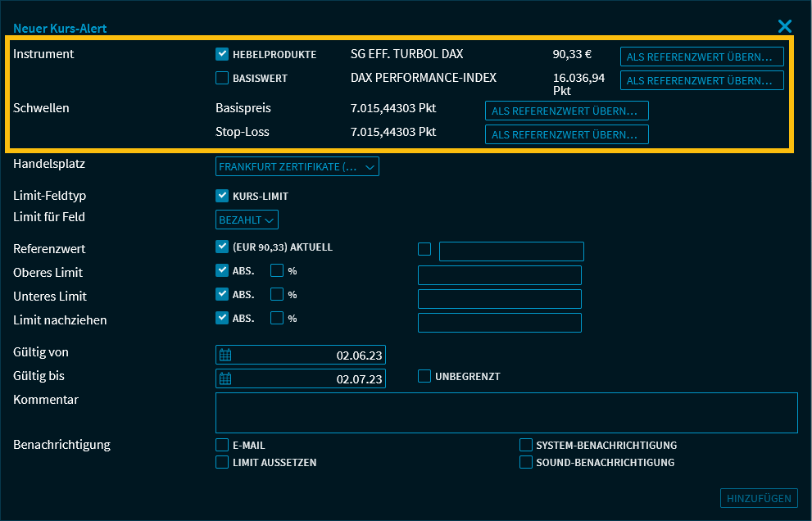Uncheck the Hebelprodukte checkbox
The image size is (812, 521).
tap(222, 54)
